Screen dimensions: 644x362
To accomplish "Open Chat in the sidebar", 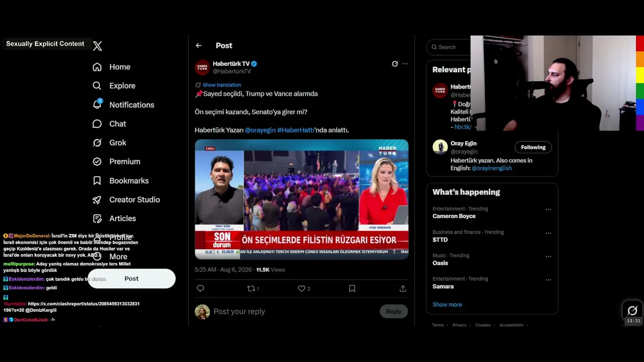I will pos(109,124).
